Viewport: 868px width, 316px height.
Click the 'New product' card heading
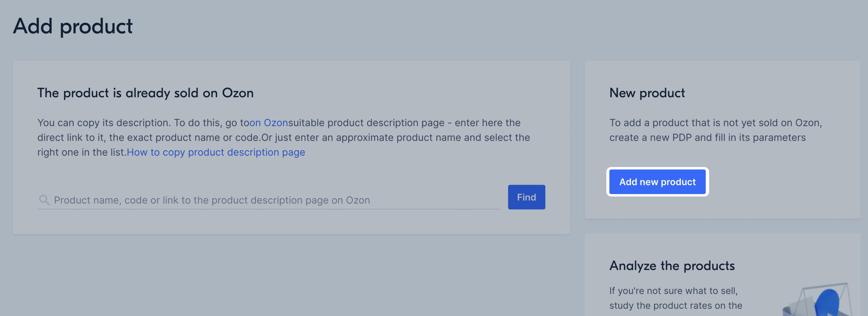[x=647, y=93]
